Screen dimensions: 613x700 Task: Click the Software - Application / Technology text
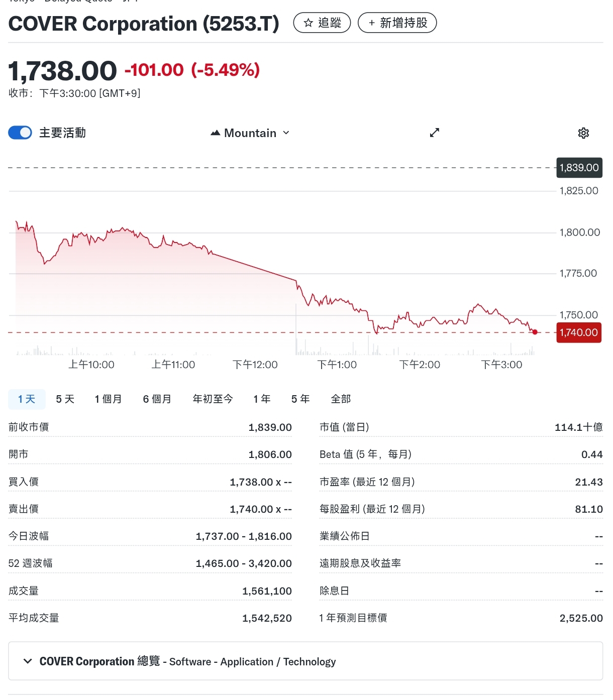pyautogui.click(x=252, y=662)
